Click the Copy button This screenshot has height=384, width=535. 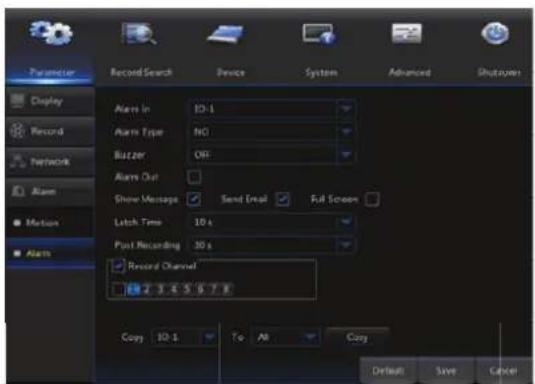point(357,338)
